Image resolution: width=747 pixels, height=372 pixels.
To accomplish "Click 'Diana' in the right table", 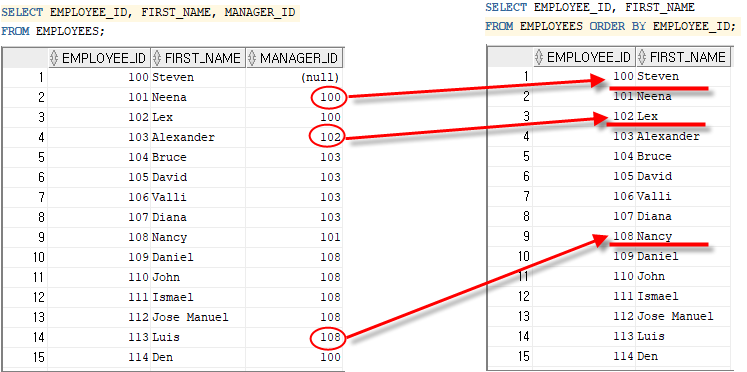I will [654, 216].
